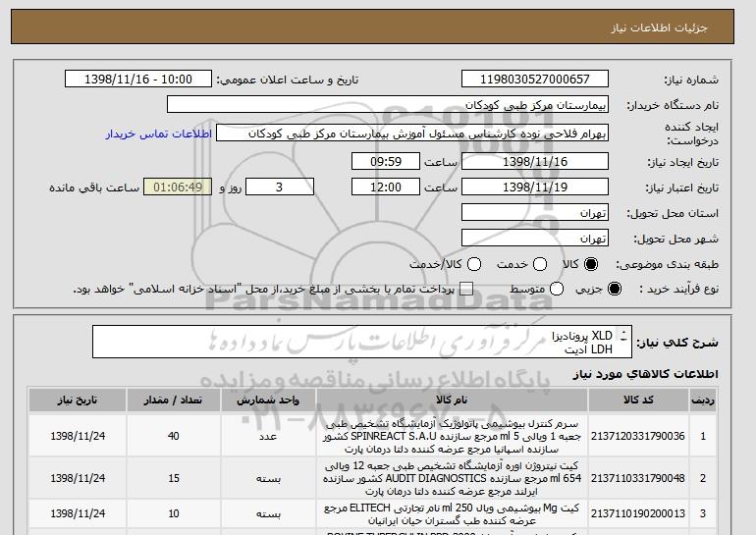
Task: Click the تاریخ نیاز column header
Action: coord(78,401)
